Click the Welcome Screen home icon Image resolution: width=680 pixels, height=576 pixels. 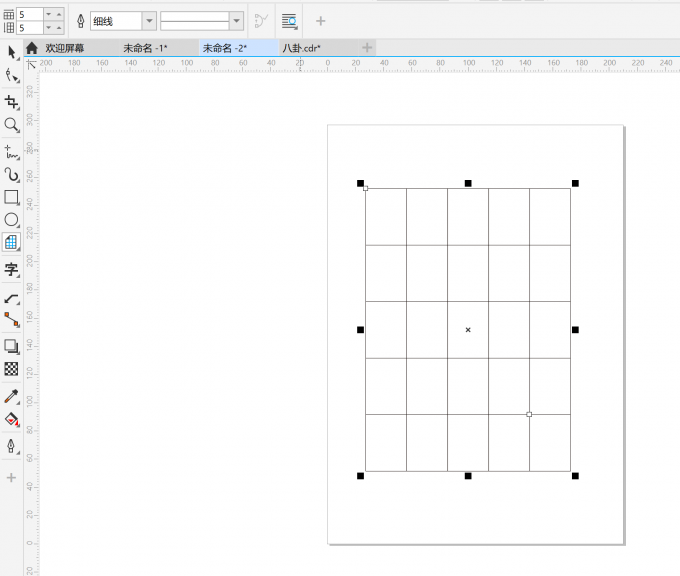(x=31, y=48)
